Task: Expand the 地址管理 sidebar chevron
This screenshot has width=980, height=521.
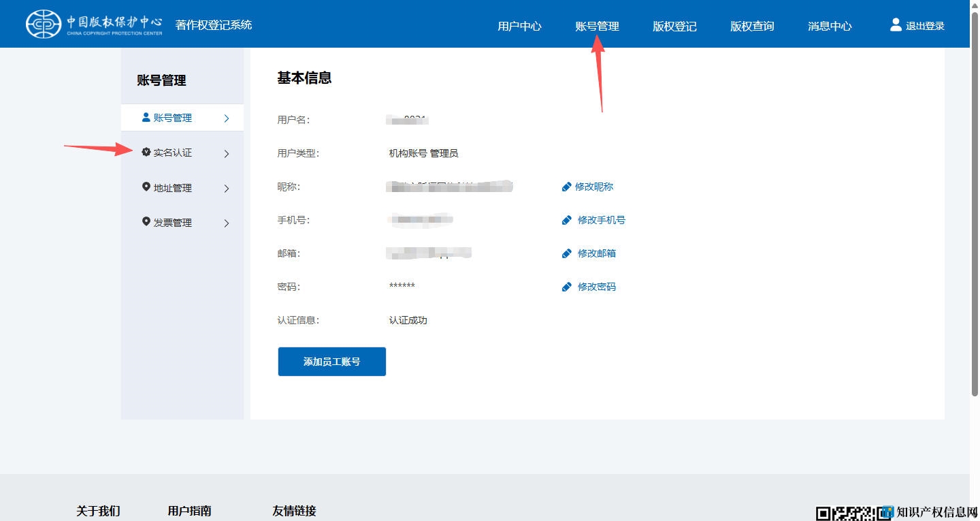Action: pos(227,189)
